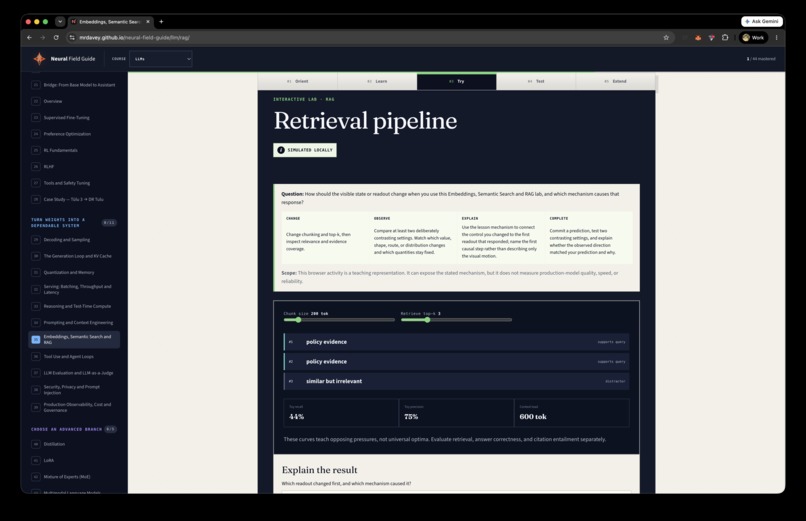Click the Neural Field Guide star logo

tap(39, 59)
